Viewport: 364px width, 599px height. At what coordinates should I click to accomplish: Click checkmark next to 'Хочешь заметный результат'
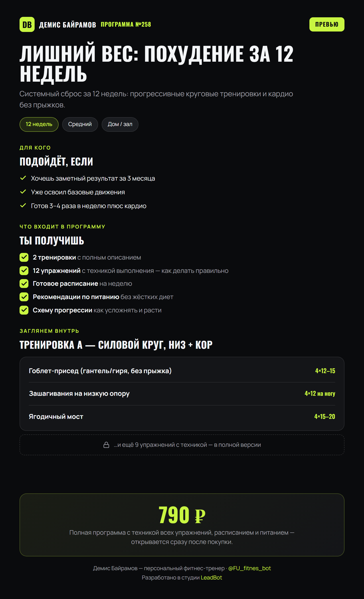pos(23,178)
